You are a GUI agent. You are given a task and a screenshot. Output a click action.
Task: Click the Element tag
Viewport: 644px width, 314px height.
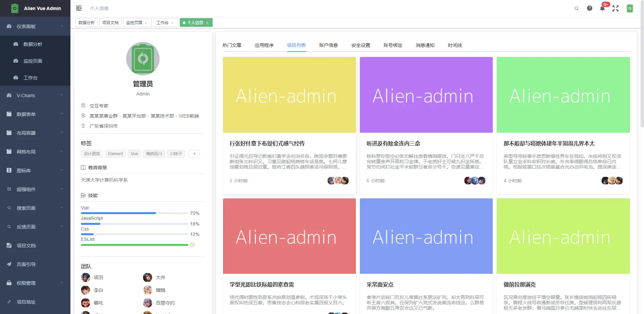(115, 153)
